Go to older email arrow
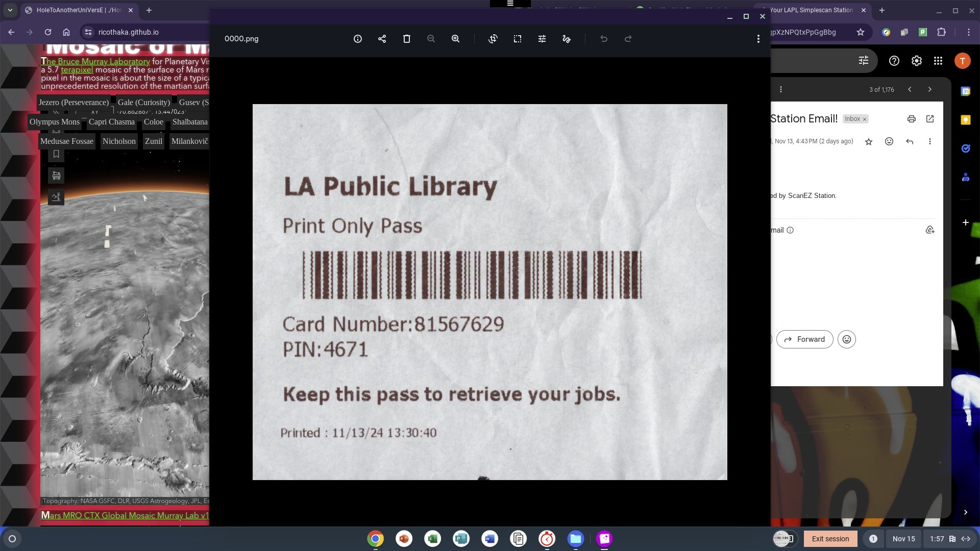Image resolution: width=980 pixels, height=551 pixels. (930, 89)
